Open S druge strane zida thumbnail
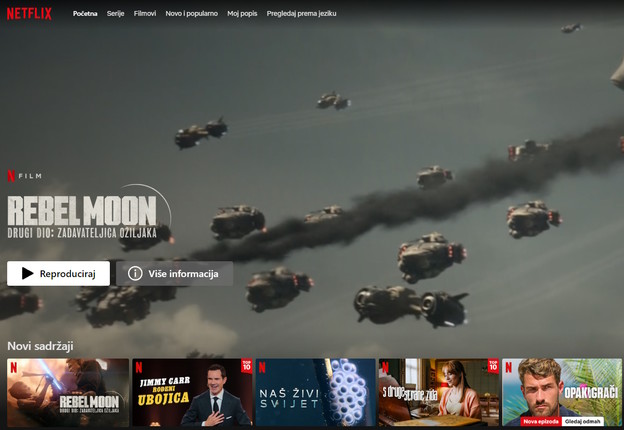The width and height of the screenshot is (624, 430). pos(439,393)
